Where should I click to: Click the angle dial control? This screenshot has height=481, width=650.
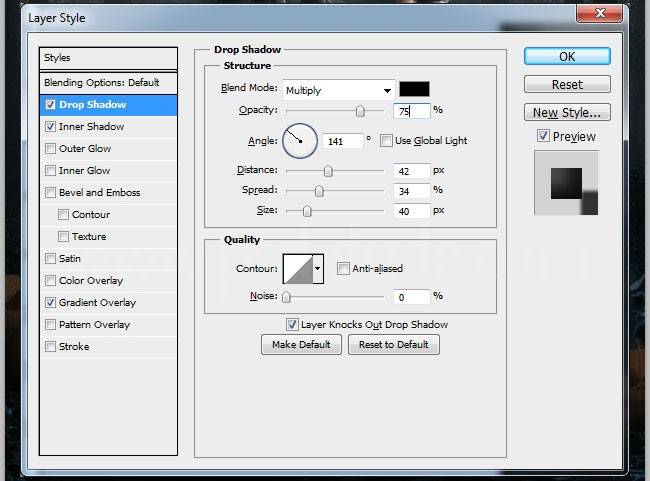coord(299,141)
